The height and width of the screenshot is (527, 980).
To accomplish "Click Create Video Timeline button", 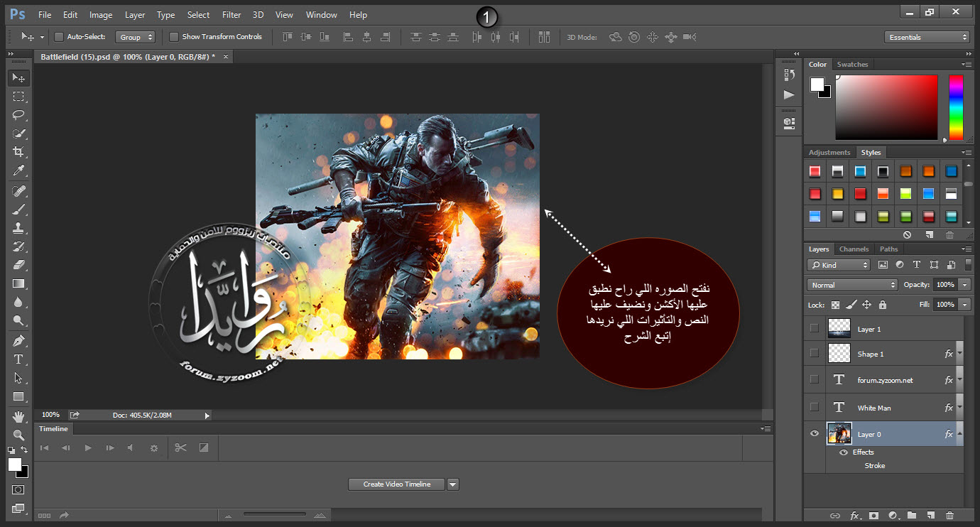I will (x=397, y=484).
